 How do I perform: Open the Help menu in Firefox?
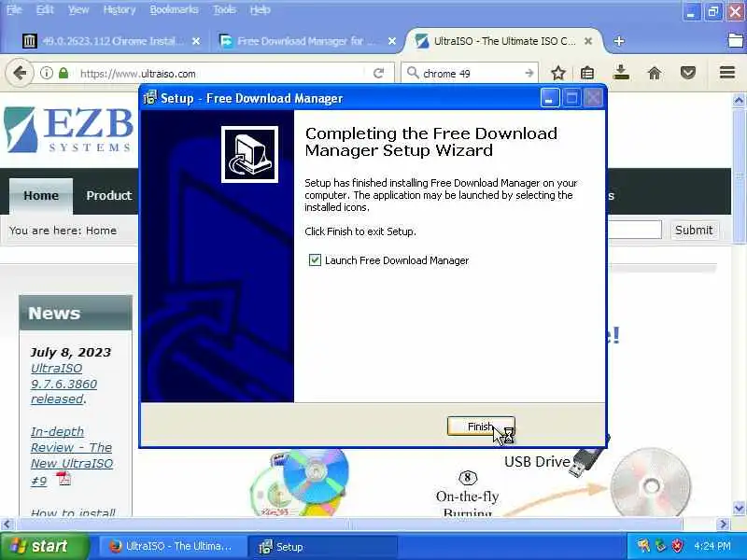click(x=261, y=9)
